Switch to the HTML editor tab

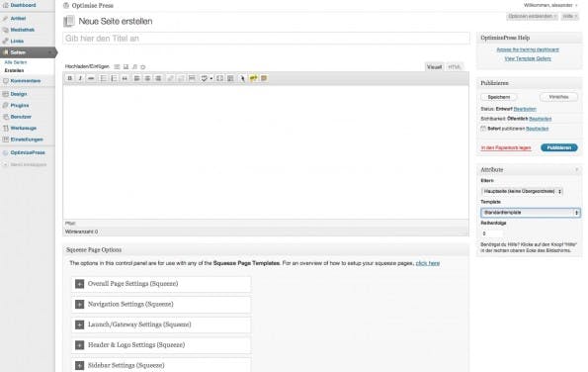coord(455,67)
